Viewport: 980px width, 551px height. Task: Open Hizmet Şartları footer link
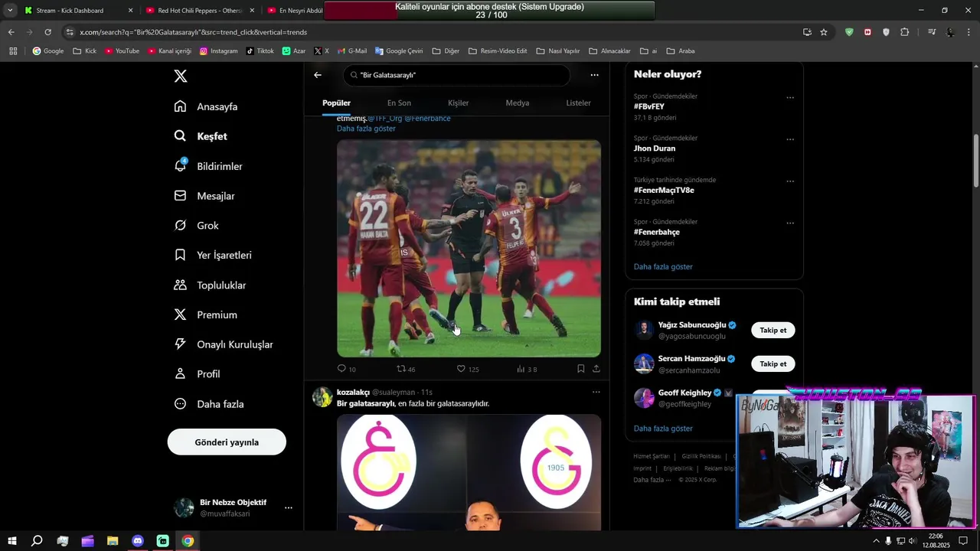click(652, 456)
